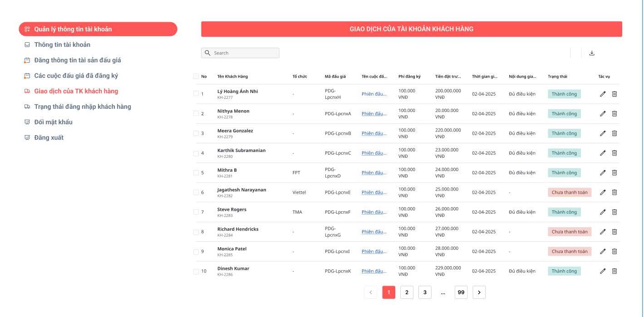
Task: Open "Phiên đấu..." link in Mithra B row
Action: [x=374, y=173]
